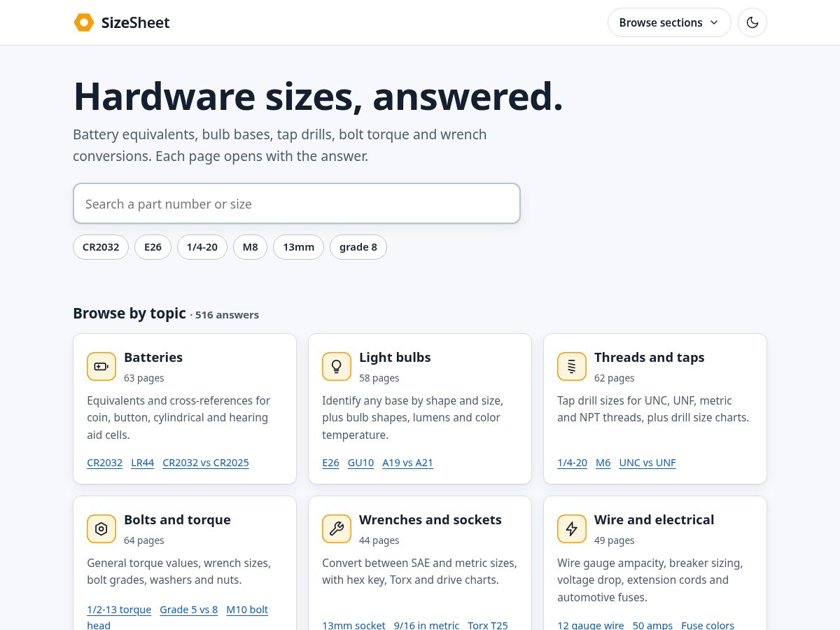Click the '63 pages' text under Batteries
Image resolution: width=840 pixels, height=630 pixels.
(144, 378)
